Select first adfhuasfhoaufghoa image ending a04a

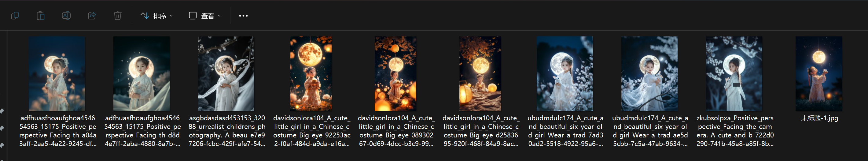tap(57, 73)
